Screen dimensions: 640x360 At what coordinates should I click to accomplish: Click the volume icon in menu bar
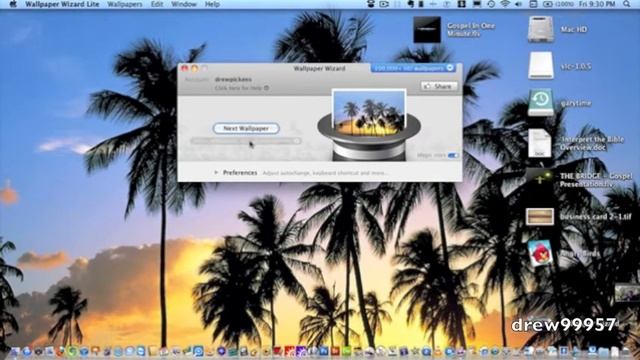pyautogui.click(x=518, y=4)
